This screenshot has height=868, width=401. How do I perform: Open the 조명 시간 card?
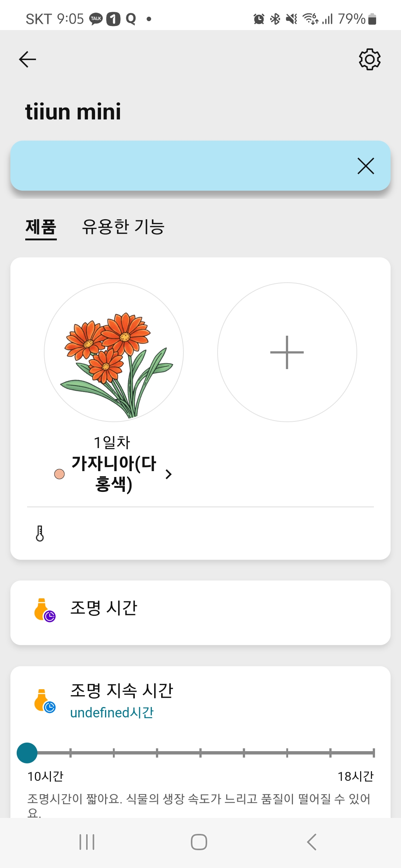click(x=200, y=613)
